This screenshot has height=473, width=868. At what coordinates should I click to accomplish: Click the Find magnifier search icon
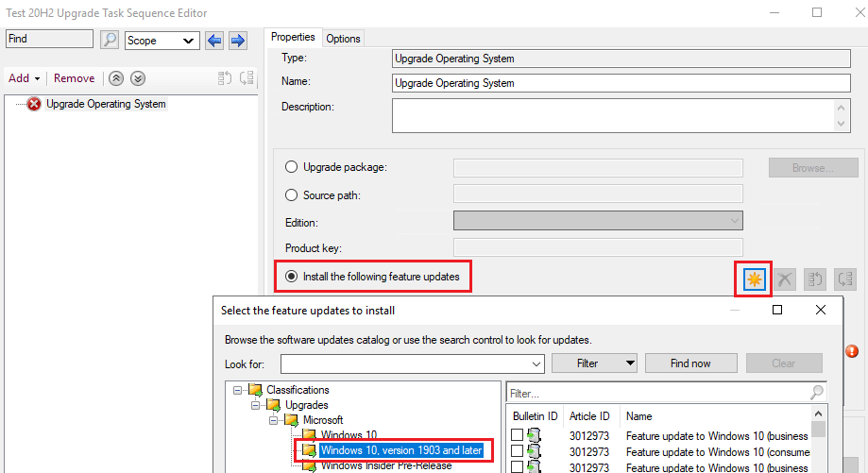[110, 40]
